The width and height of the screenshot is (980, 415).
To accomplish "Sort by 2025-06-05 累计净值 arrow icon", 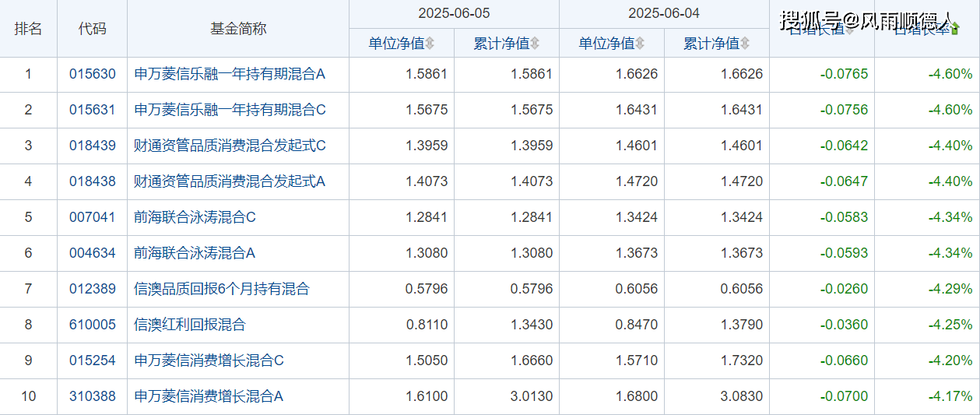I will [x=535, y=44].
